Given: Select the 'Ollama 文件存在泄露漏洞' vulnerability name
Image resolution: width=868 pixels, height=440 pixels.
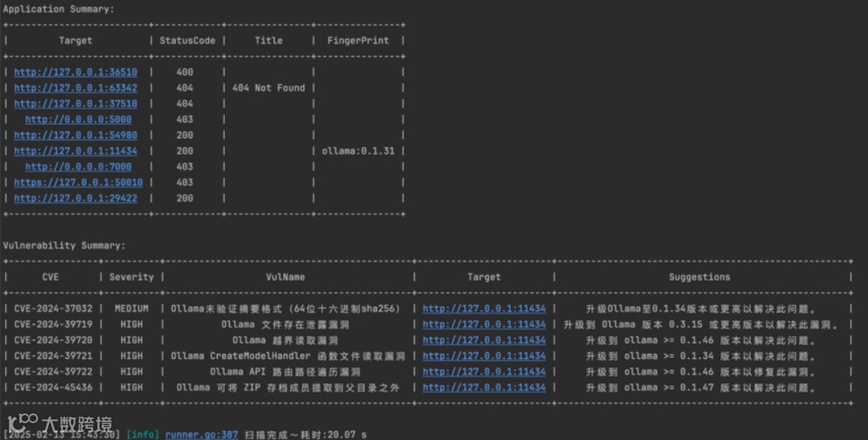Looking at the screenshot, I should pos(285,324).
